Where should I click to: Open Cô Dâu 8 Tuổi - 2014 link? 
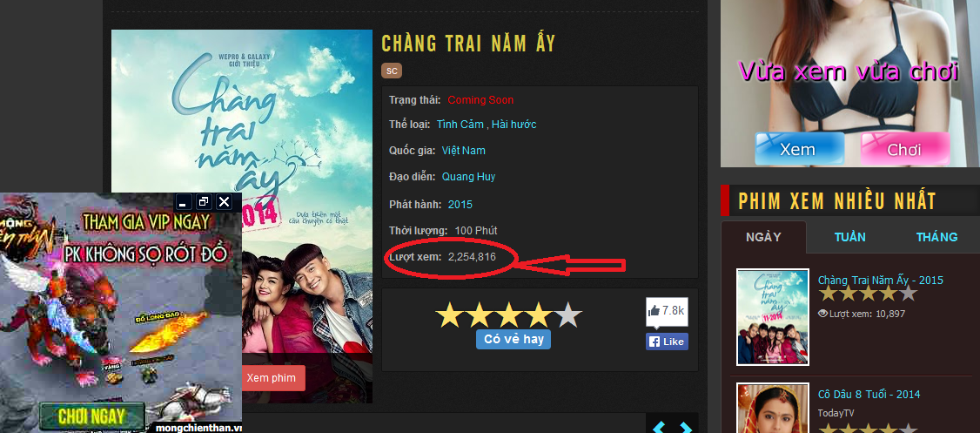coord(869,394)
